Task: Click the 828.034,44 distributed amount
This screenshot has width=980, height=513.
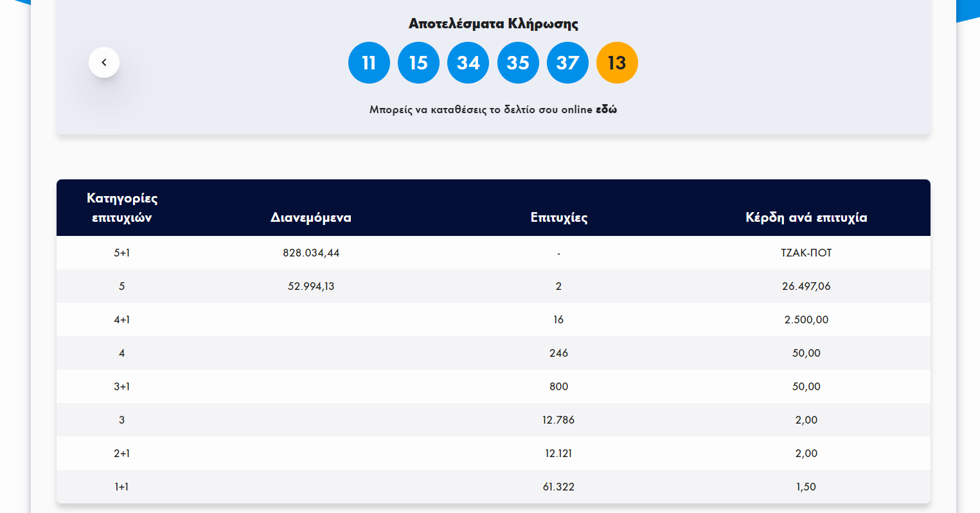Action: [x=311, y=253]
